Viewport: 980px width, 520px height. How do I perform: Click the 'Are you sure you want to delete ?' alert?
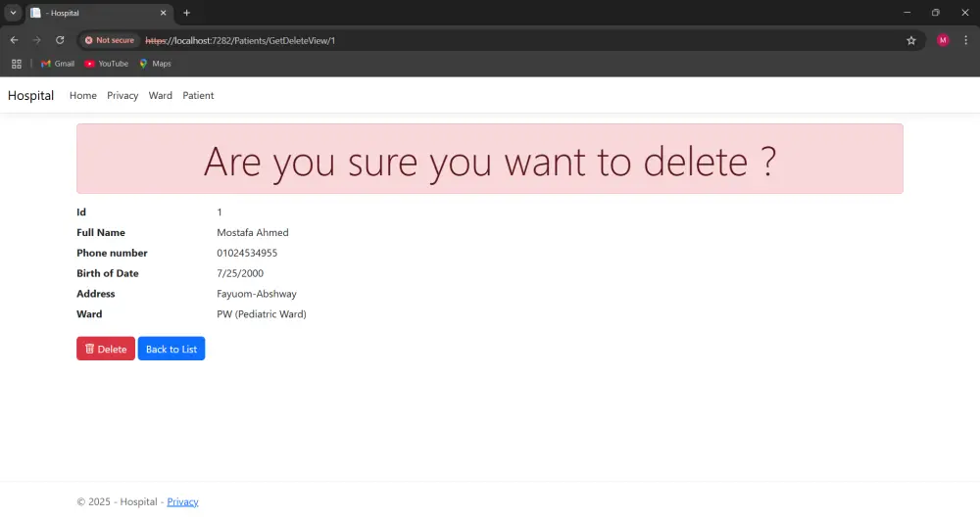(490, 159)
